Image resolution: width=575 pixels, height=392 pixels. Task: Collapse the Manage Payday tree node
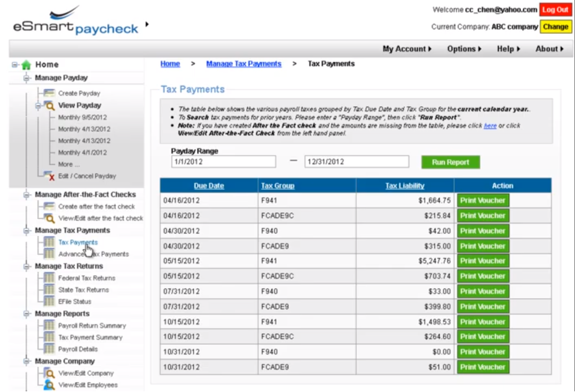click(26, 78)
